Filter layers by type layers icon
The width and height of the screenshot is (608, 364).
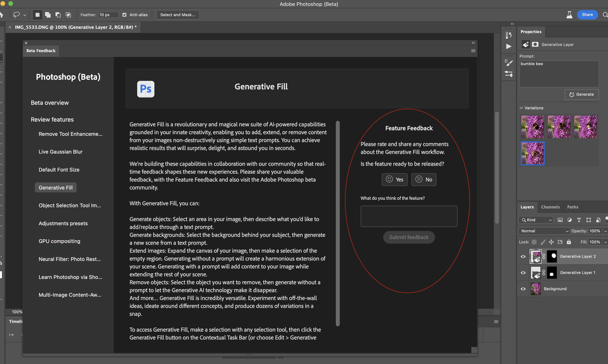pos(579,220)
